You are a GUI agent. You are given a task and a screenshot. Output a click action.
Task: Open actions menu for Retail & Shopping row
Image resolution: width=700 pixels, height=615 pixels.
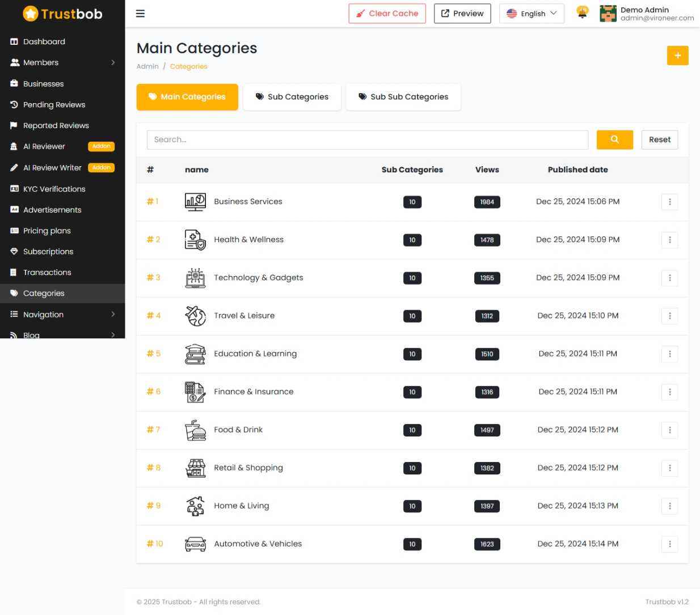coord(669,468)
